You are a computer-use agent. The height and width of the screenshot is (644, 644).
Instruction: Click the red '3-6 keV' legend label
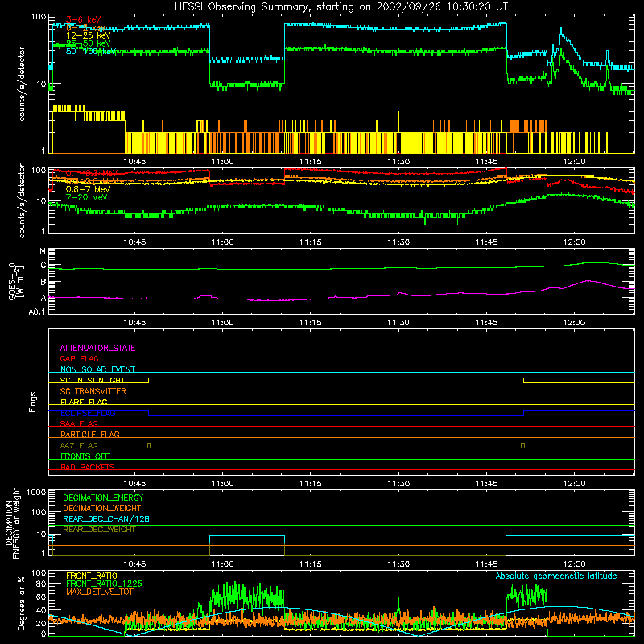point(84,19)
